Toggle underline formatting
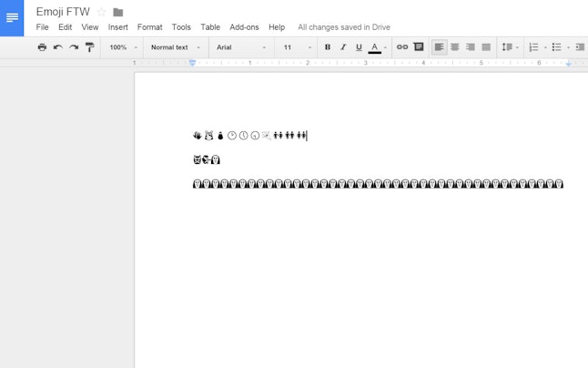This screenshot has width=588, height=368. click(359, 47)
